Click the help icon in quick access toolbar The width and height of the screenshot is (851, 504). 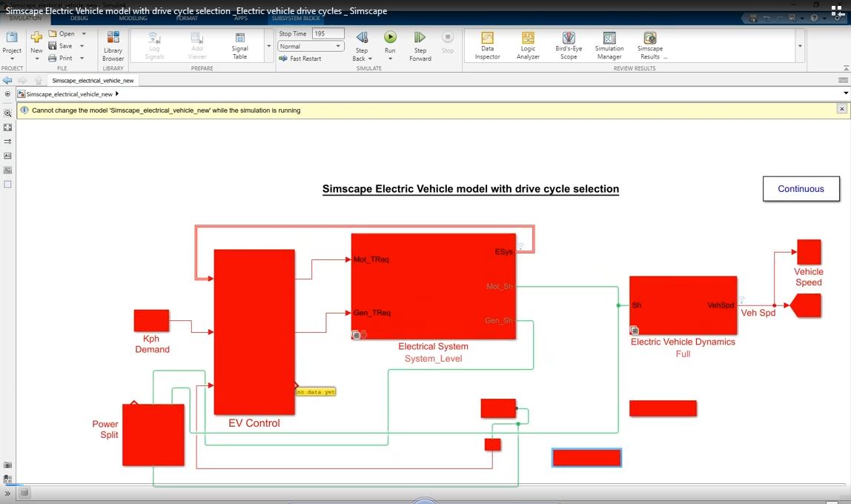click(x=814, y=18)
